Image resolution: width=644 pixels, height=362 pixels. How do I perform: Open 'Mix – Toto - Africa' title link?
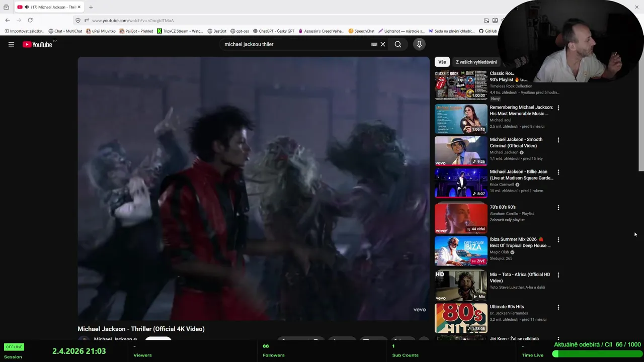pos(520,278)
